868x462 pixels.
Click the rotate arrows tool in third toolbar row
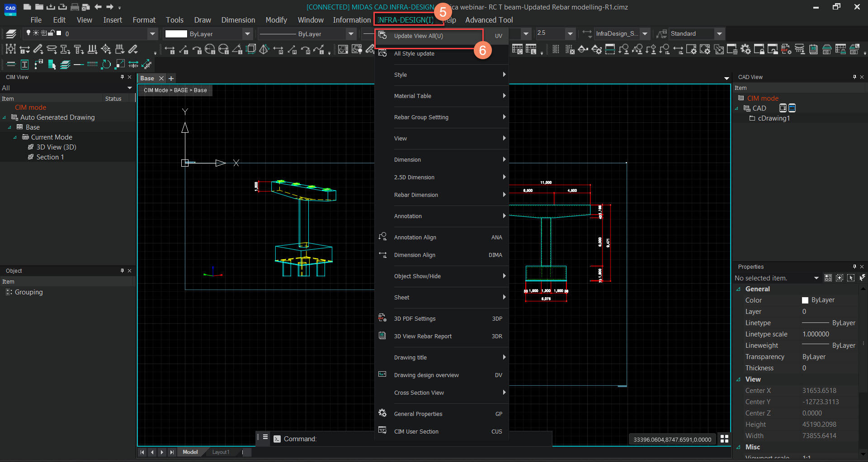(106, 65)
